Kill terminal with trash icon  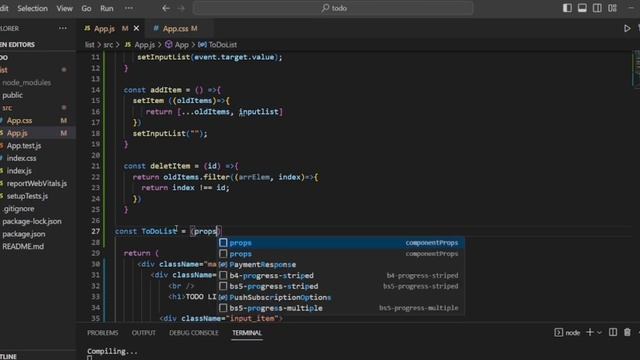click(627, 332)
